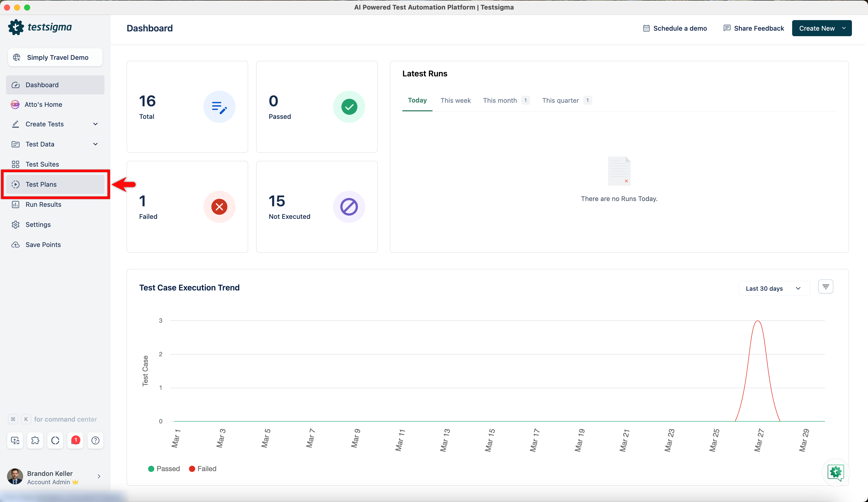Open notifications with red badge
The height and width of the screenshot is (502, 868).
(75, 440)
